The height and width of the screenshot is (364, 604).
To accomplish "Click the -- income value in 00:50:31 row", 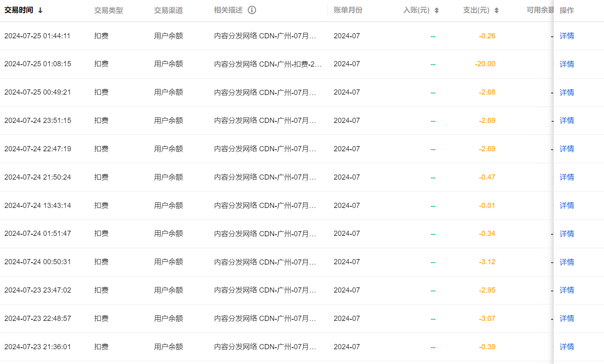I will point(433,262).
